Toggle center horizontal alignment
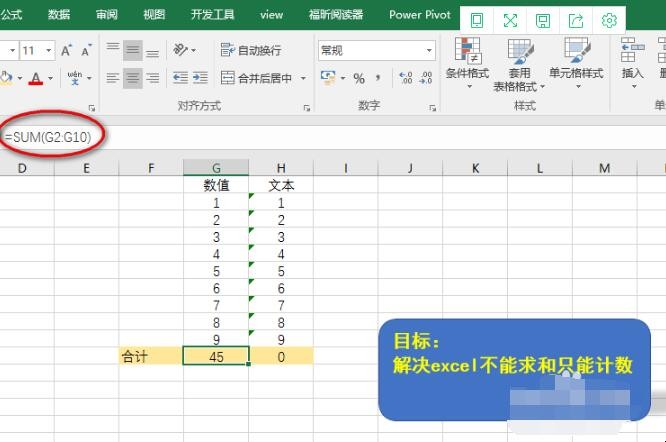This screenshot has width=666, height=442. pyautogui.click(x=133, y=78)
